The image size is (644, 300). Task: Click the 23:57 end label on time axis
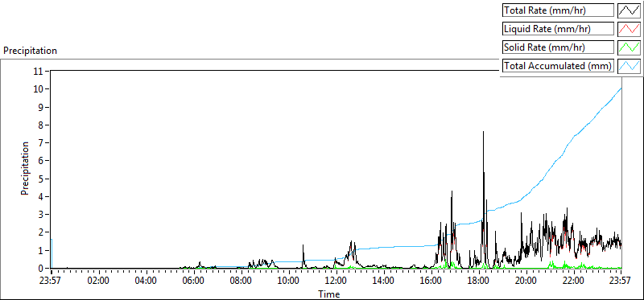coord(621,282)
